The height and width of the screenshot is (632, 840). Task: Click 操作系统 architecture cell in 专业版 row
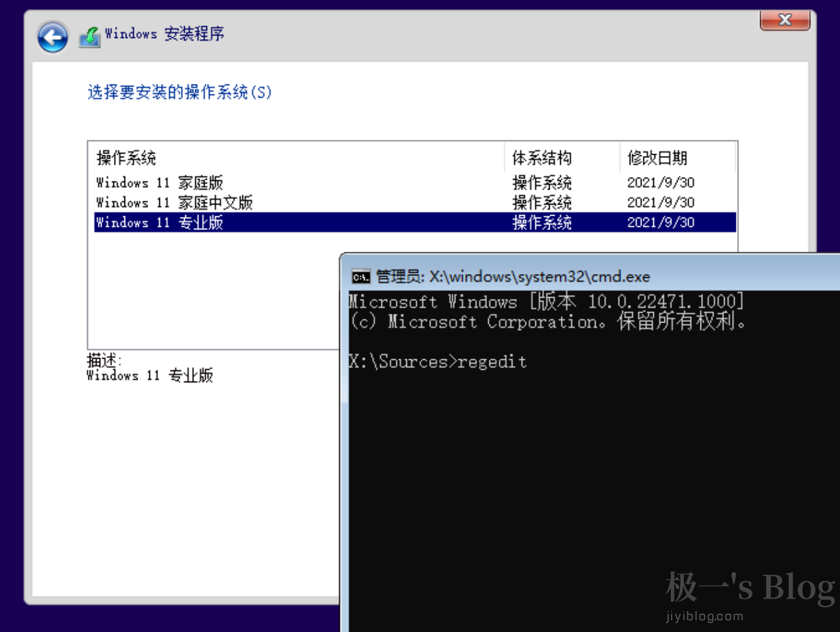click(542, 222)
